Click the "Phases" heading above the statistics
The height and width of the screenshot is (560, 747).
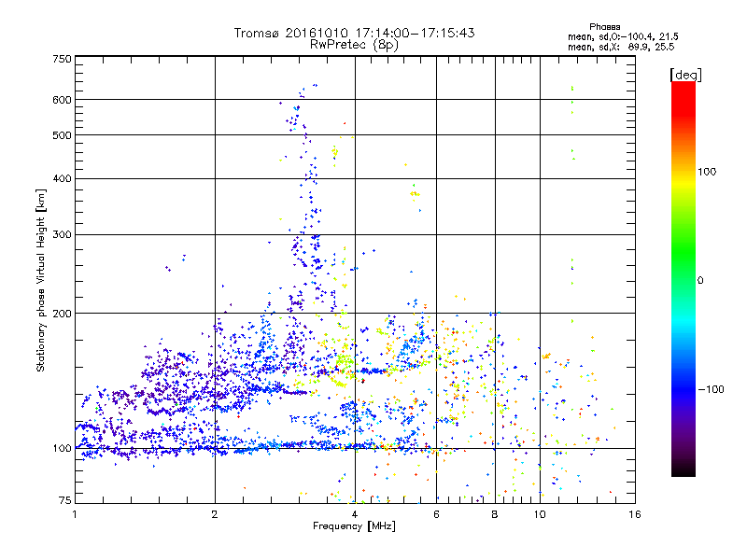click(x=604, y=27)
